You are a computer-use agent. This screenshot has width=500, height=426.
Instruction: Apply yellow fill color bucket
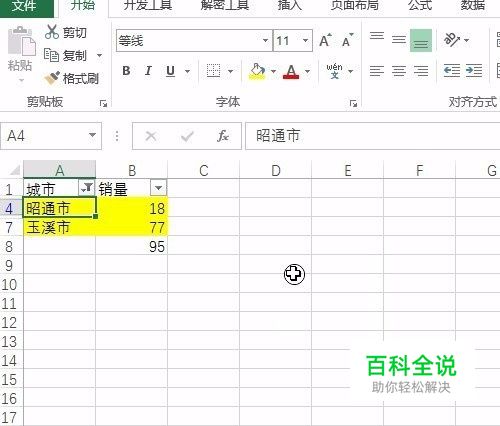257,71
